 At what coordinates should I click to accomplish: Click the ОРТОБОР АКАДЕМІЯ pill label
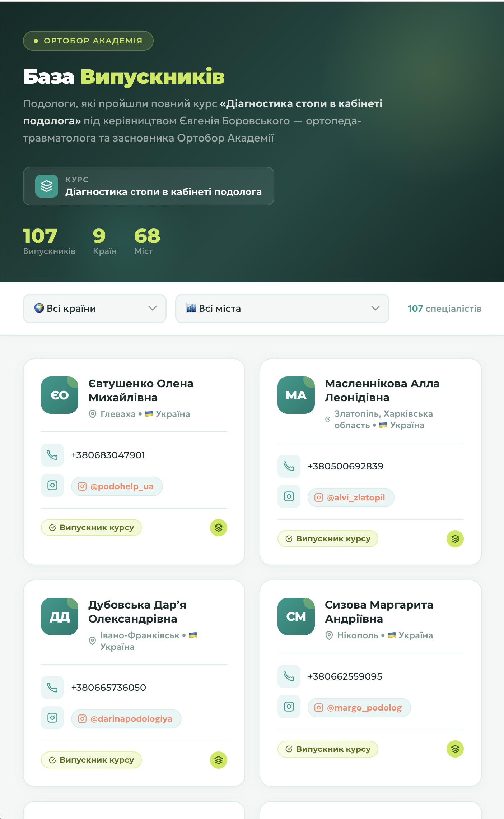pyautogui.click(x=88, y=41)
